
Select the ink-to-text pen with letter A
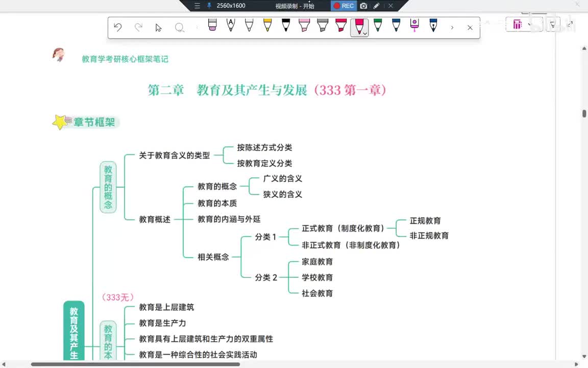tap(231, 25)
